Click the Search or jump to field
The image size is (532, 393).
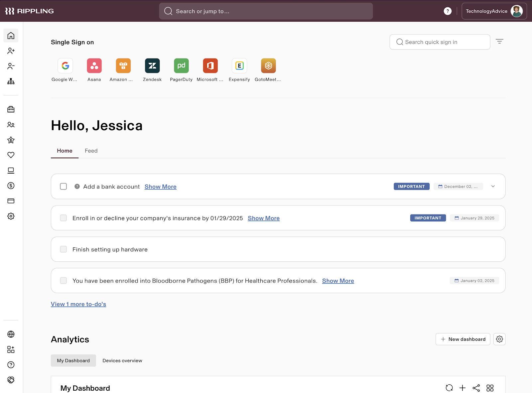point(266,11)
